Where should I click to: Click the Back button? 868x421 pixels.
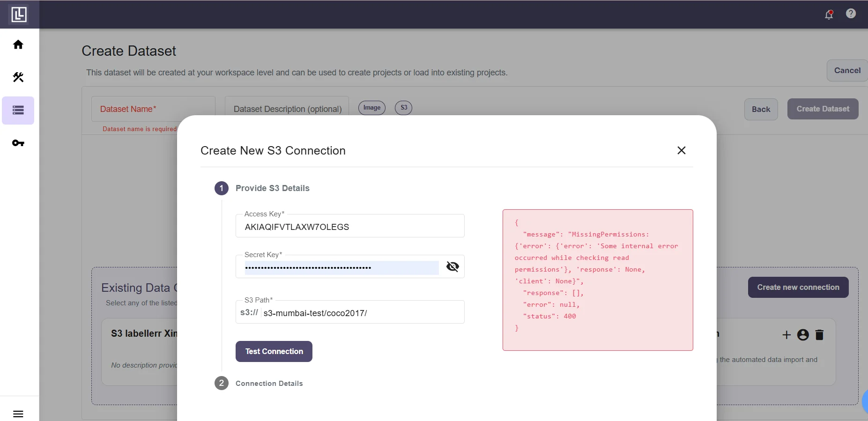coord(761,109)
